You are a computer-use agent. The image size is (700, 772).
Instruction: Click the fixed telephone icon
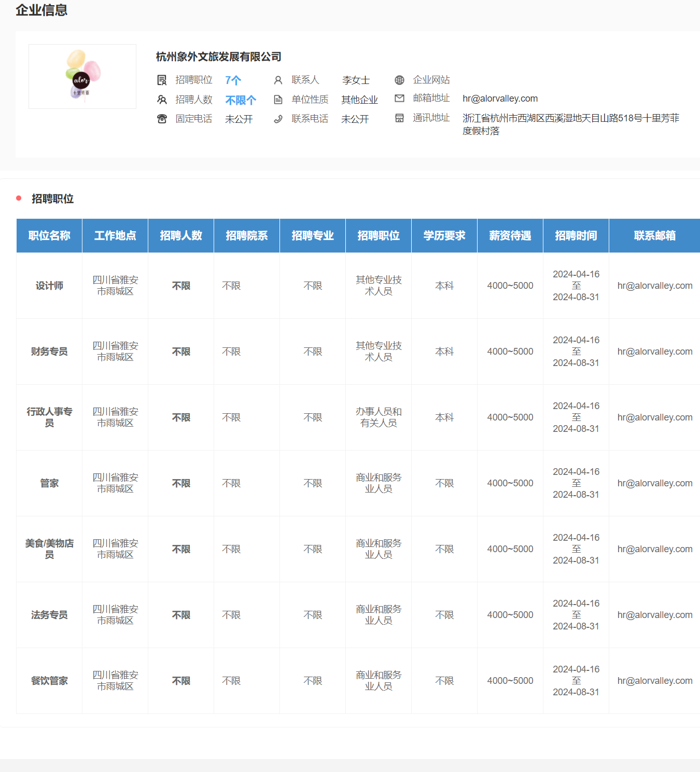point(162,119)
